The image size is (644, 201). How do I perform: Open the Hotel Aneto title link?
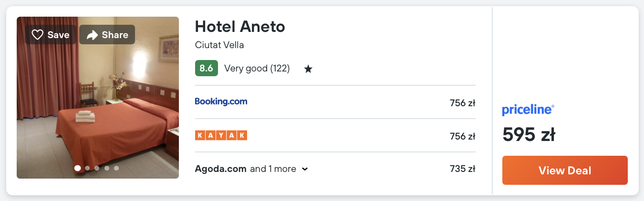coord(240,27)
